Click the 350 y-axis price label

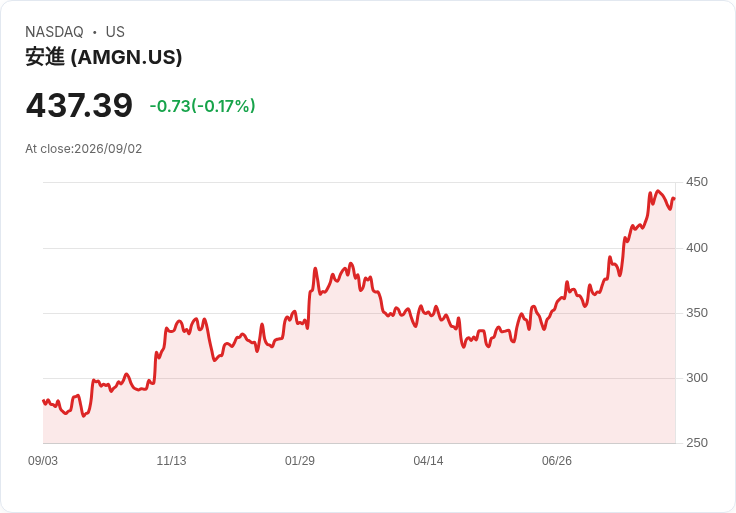(697, 313)
